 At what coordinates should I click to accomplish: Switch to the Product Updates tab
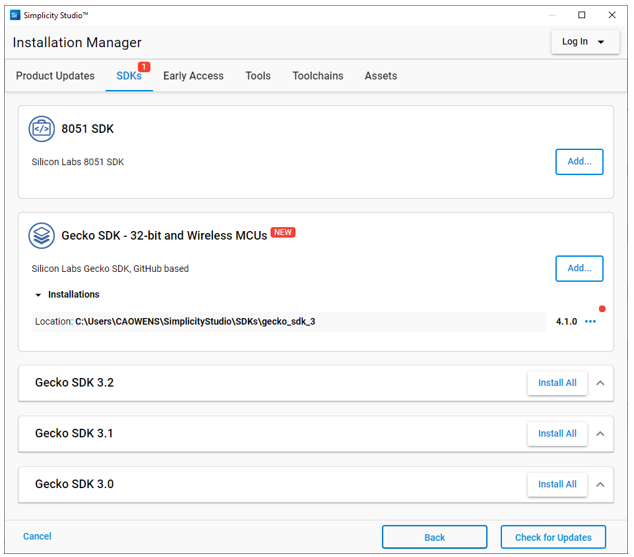tap(55, 76)
